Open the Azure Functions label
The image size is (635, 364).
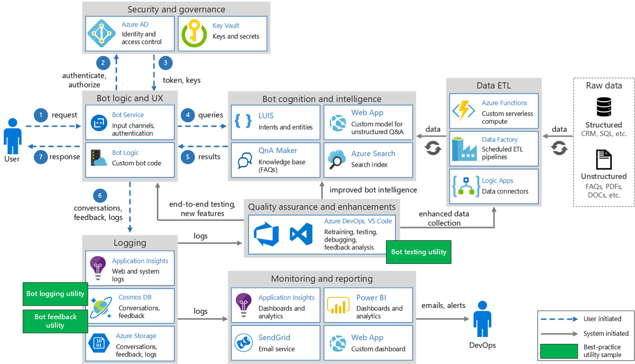[x=505, y=103]
